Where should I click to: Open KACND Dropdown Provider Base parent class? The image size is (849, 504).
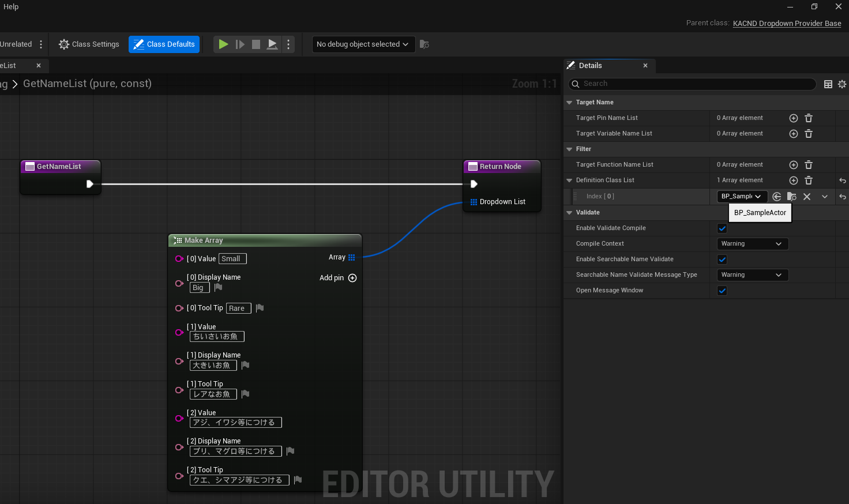(x=787, y=24)
